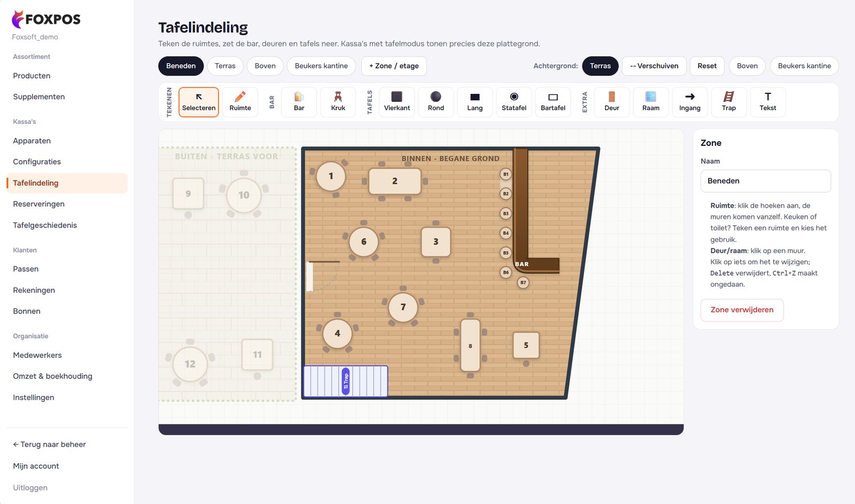This screenshot has height=504, width=855.
Task: Select bar stool B1 on the floor plan
Action: click(x=506, y=174)
